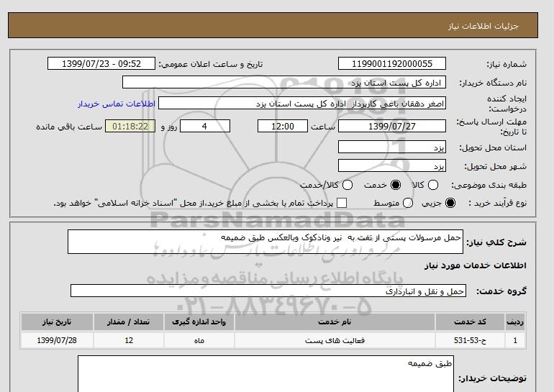Select the کالا/خدمت radio button

tap(348, 185)
